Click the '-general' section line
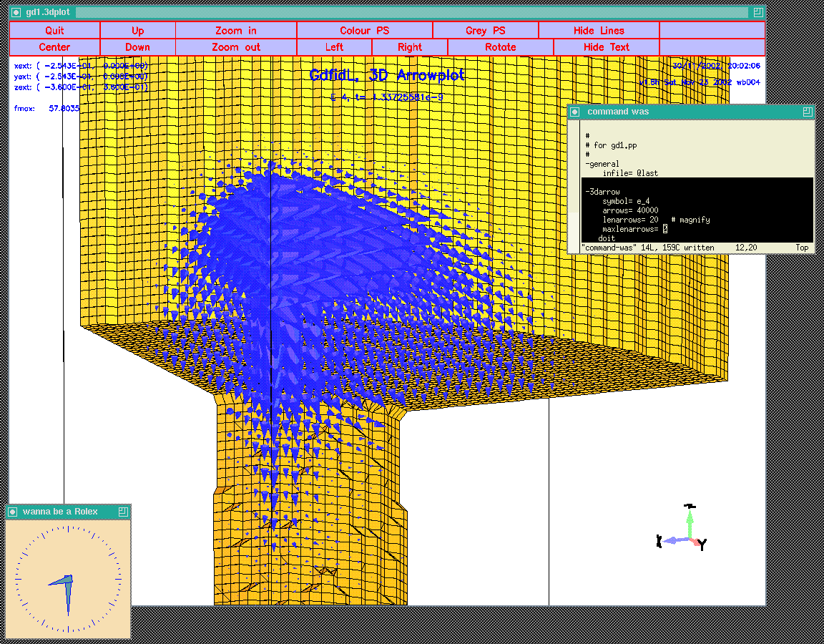 (x=602, y=163)
